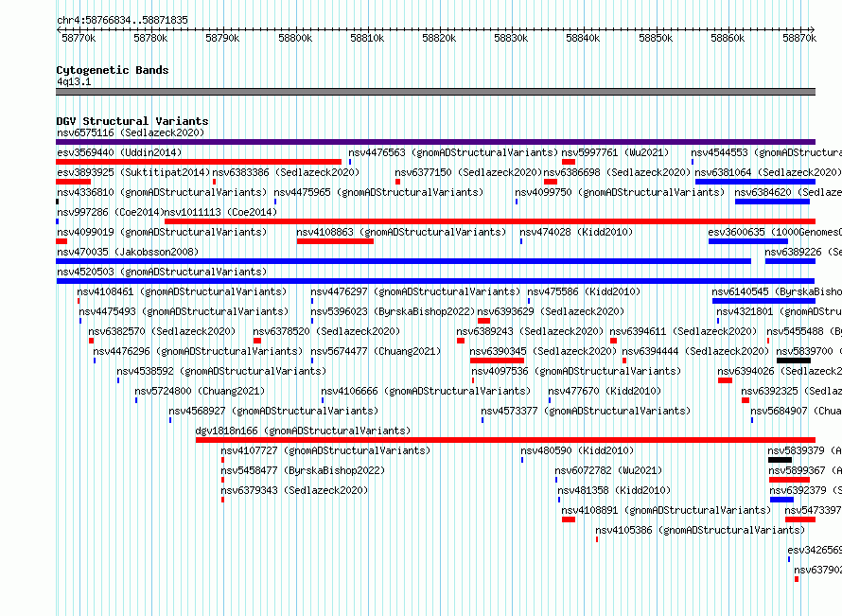Screen dimensions: 842x616
Task: Click nsv4476563 (gnomADStructuralVariants) label
Action: click(453, 152)
